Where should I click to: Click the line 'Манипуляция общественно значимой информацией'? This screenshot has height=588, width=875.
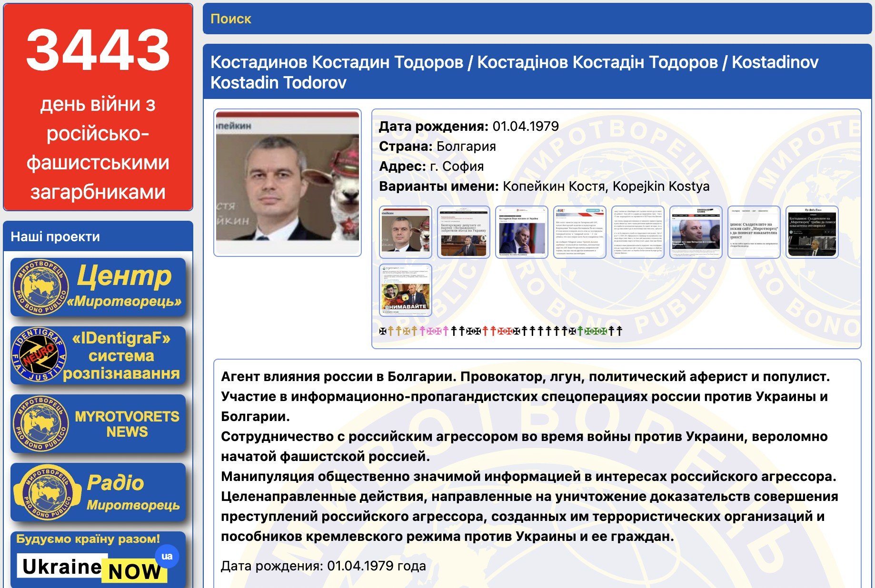528,476
